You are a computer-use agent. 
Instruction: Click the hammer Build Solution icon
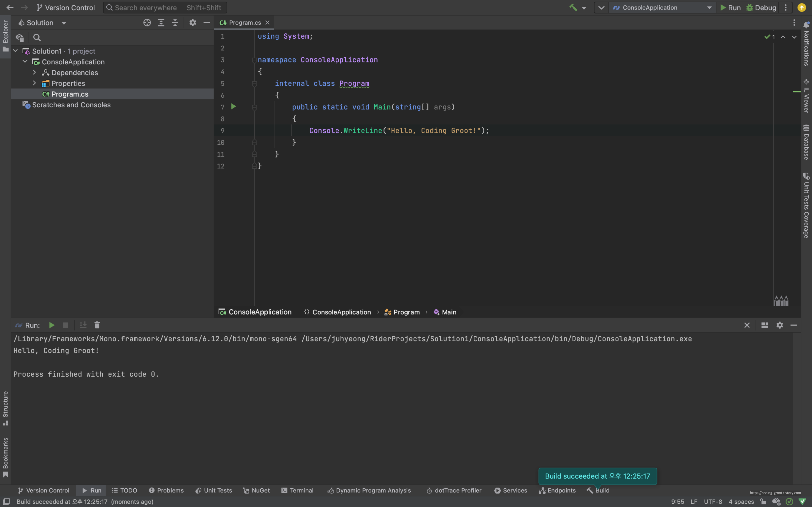point(573,7)
